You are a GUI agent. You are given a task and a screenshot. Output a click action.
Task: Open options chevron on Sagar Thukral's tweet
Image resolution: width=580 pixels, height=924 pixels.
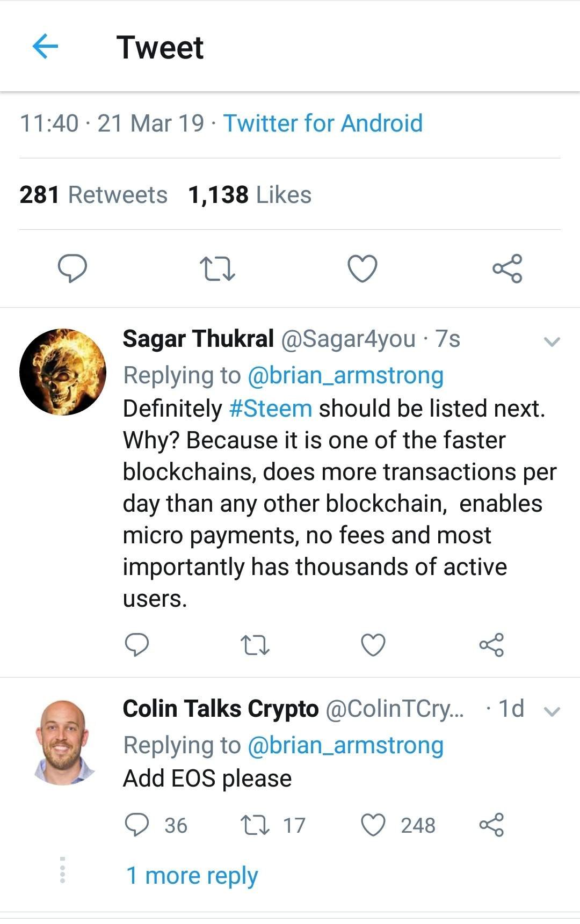point(552,341)
